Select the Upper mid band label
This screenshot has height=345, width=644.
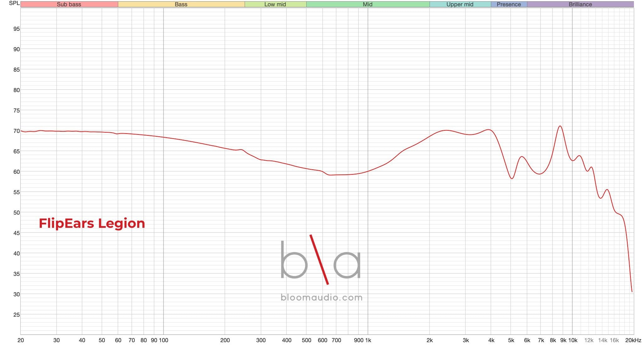tap(460, 4)
